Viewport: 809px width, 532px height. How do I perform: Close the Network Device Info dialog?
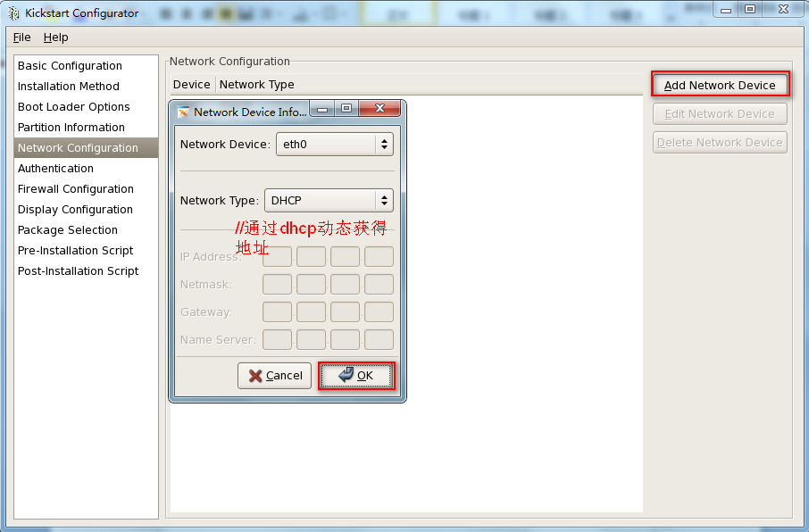tap(379, 108)
